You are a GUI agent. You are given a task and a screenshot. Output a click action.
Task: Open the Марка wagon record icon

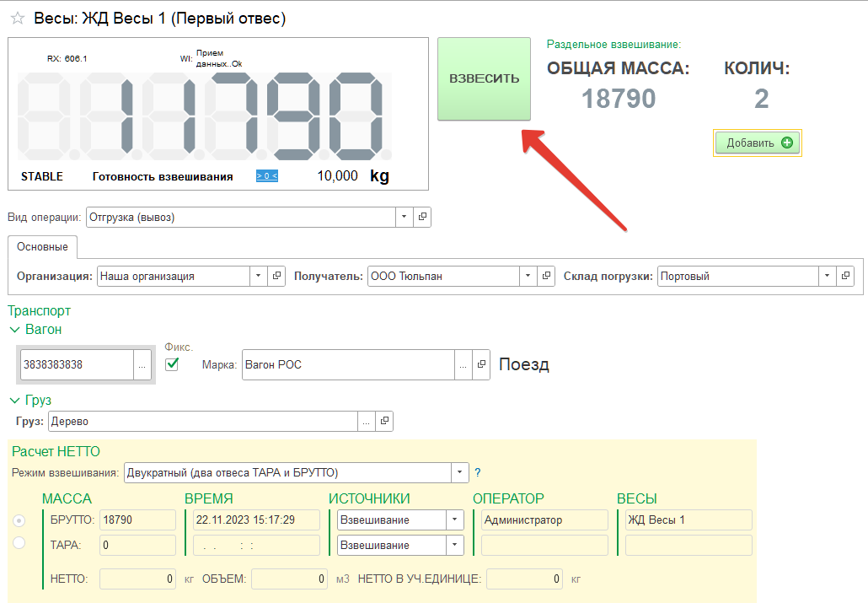tap(481, 365)
